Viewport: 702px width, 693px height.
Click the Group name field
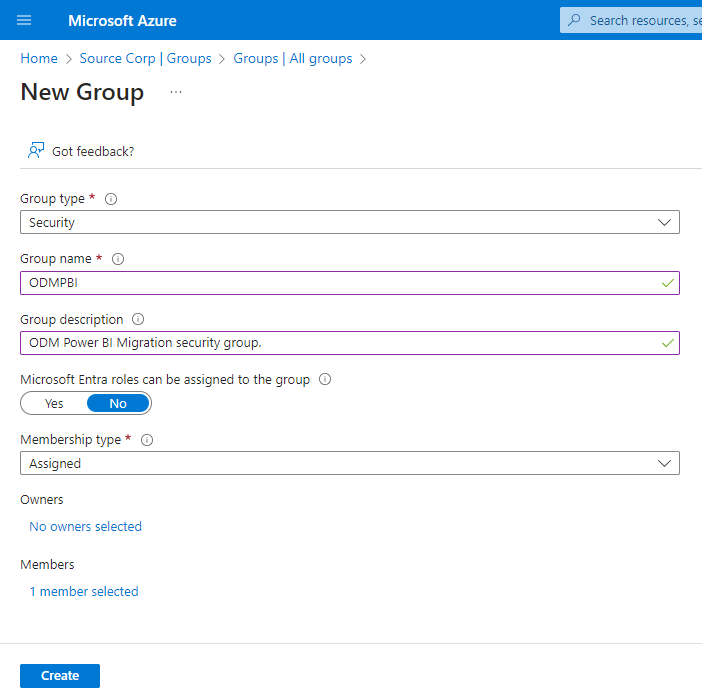pyautogui.click(x=350, y=283)
